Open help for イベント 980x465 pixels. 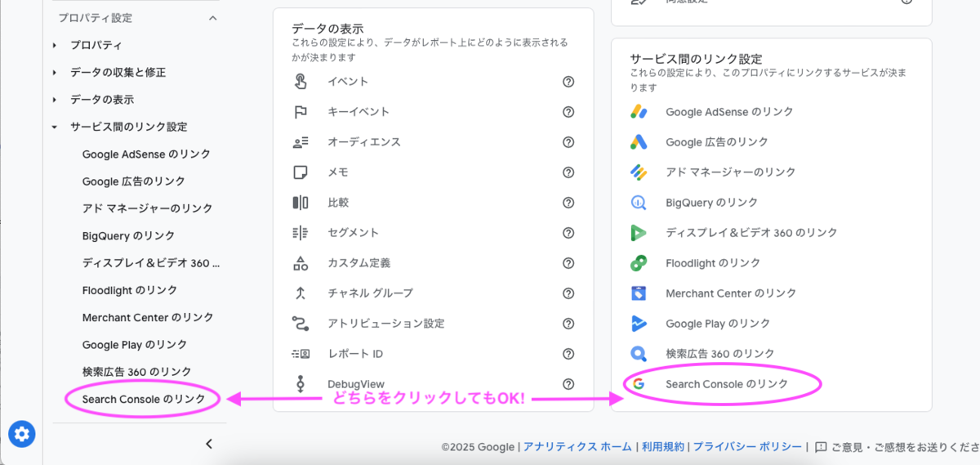(x=568, y=82)
